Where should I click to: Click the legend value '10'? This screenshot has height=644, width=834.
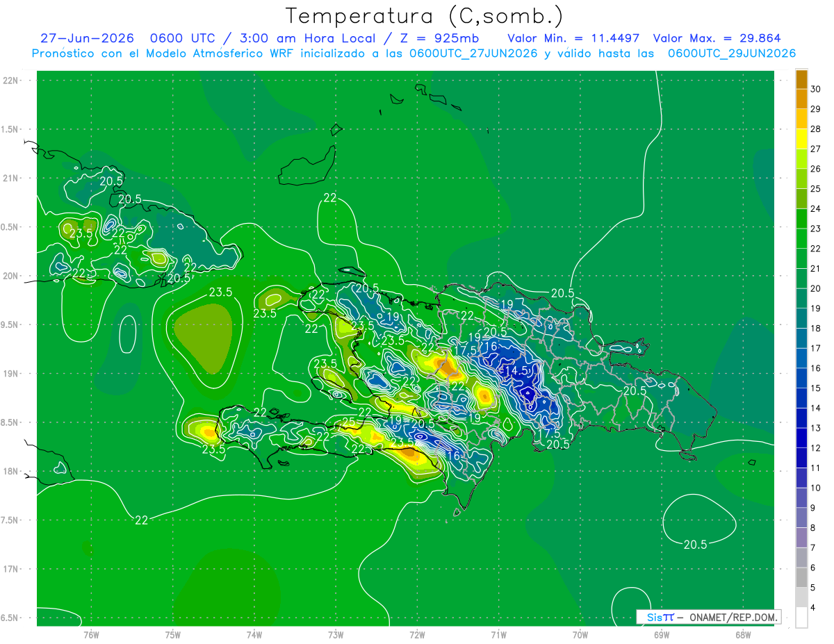pos(816,488)
